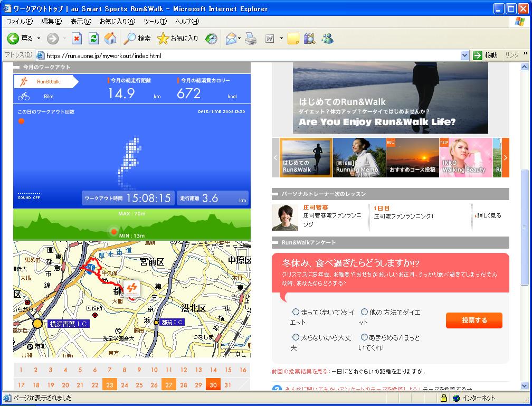Select radio 走って(歩いて)ダイエット
Image resolution: width=532 pixels, height=406 pixels.
[x=296, y=311]
